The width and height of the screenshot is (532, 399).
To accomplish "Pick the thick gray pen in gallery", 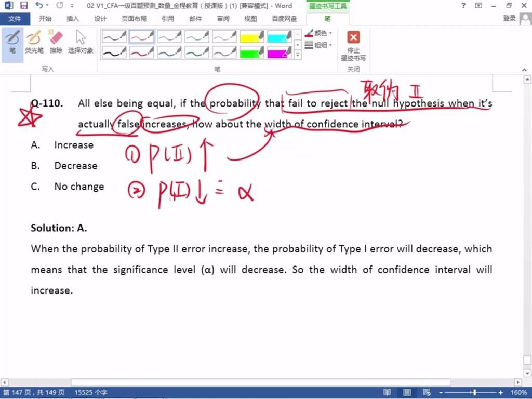I will pyautogui.click(x=224, y=52).
